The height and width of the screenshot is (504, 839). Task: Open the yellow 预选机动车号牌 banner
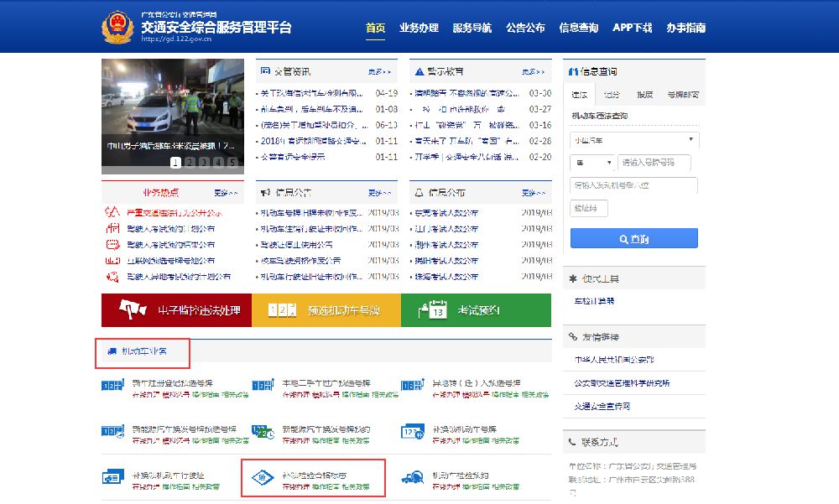tap(326, 310)
